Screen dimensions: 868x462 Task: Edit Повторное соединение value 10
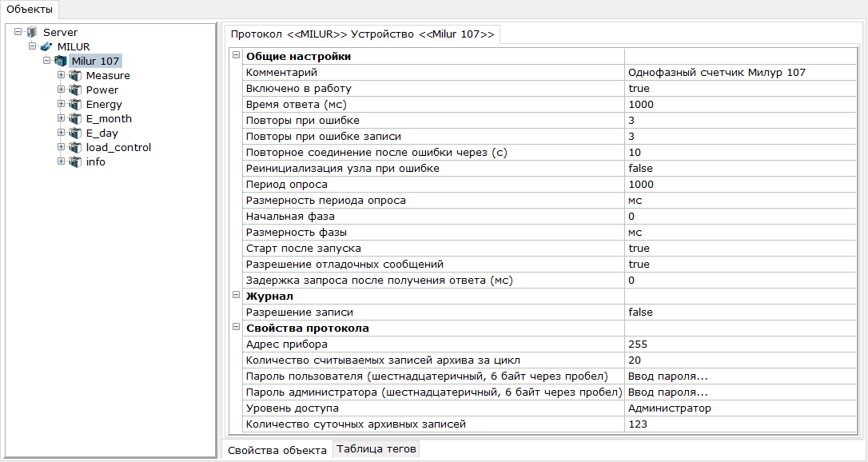click(740, 153)
